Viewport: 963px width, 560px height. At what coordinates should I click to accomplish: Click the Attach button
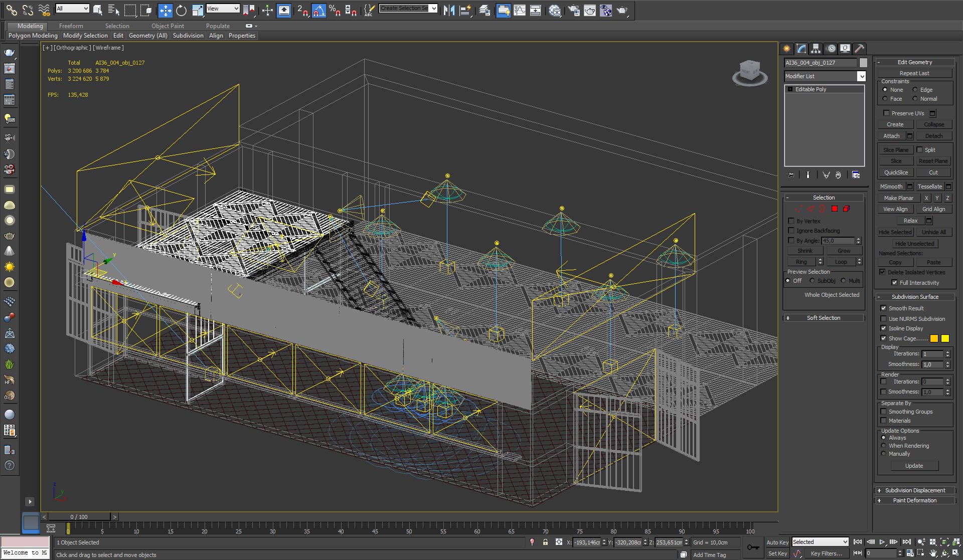(x=891, y=136)
